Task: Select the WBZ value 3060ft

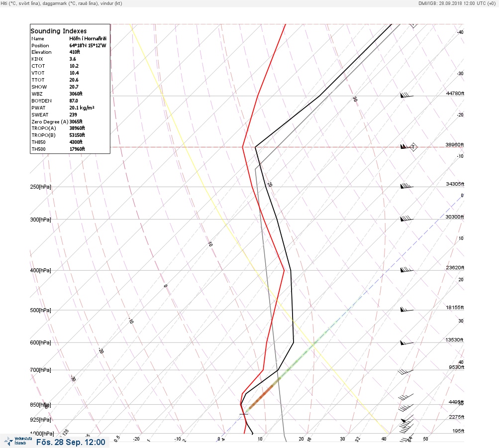Action: [x=76, y=94]
